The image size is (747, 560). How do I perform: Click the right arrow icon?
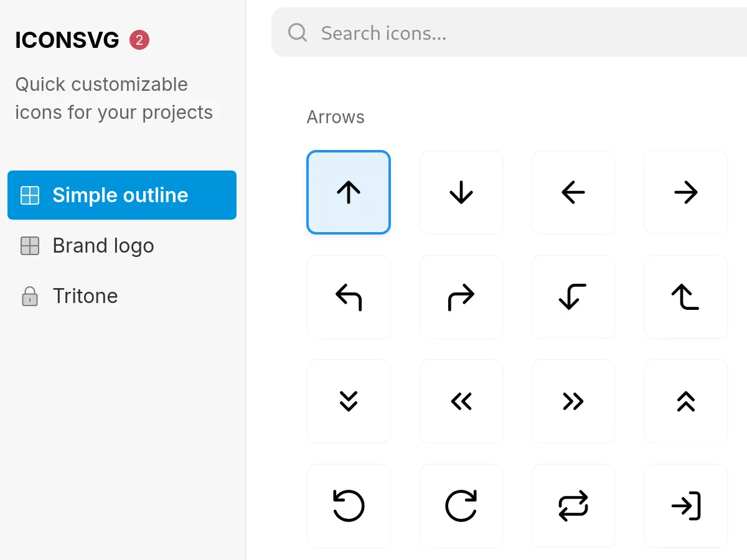[x=685, y=192]
